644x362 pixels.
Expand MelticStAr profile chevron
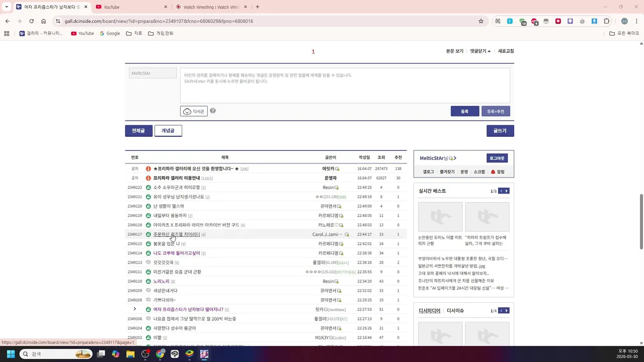coord(455,158)
